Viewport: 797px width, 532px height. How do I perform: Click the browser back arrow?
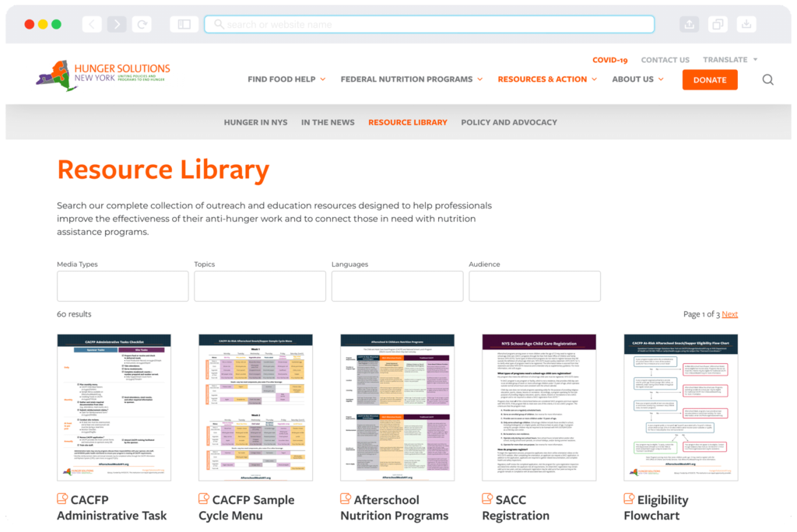[x=91, y=24]
